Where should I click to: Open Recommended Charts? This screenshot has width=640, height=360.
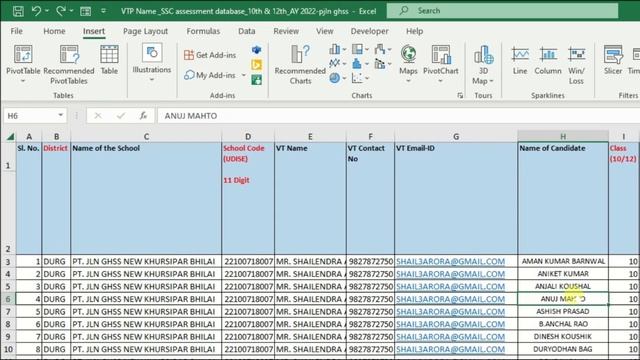[300, 64]
